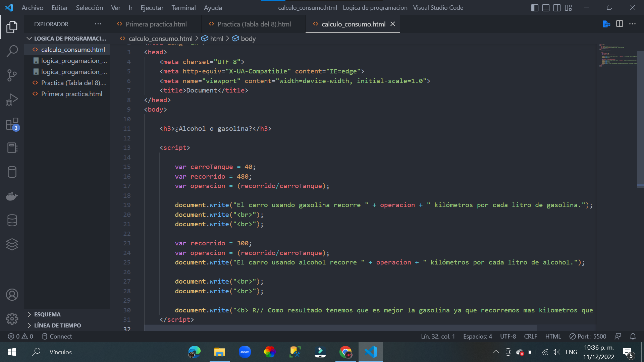Image resolution: width=644 pixels, height=362 pixels.
Task: Open first logica_progamacion_ file in tree
Action: [x=67, y=61]
